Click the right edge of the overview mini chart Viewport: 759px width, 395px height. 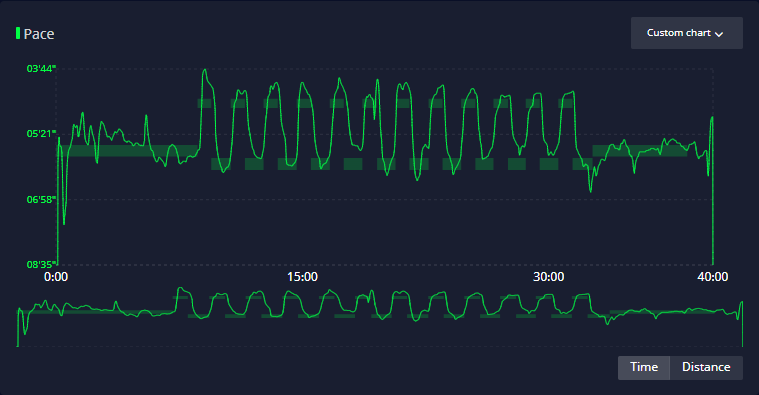(742, 324)
